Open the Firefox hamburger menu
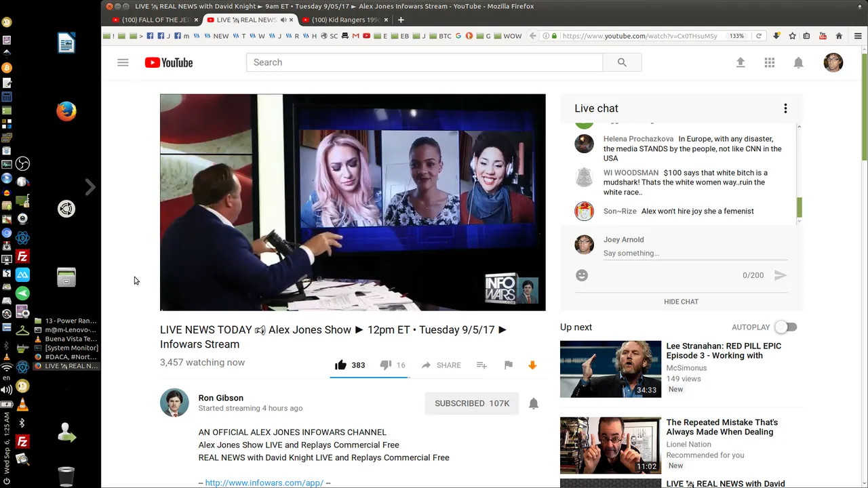The height and width of the screenshot is (488, 868). pos(858,36)
